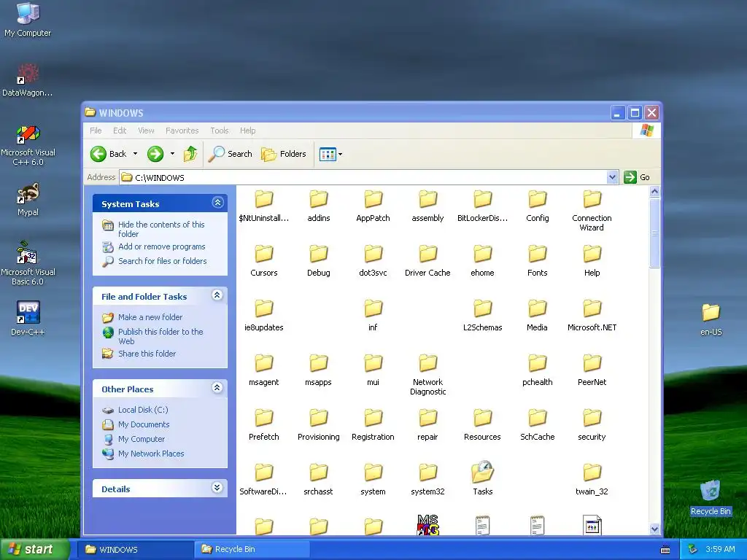
Task: Select the pchealth folder
Action: click(x=538, y=370)
